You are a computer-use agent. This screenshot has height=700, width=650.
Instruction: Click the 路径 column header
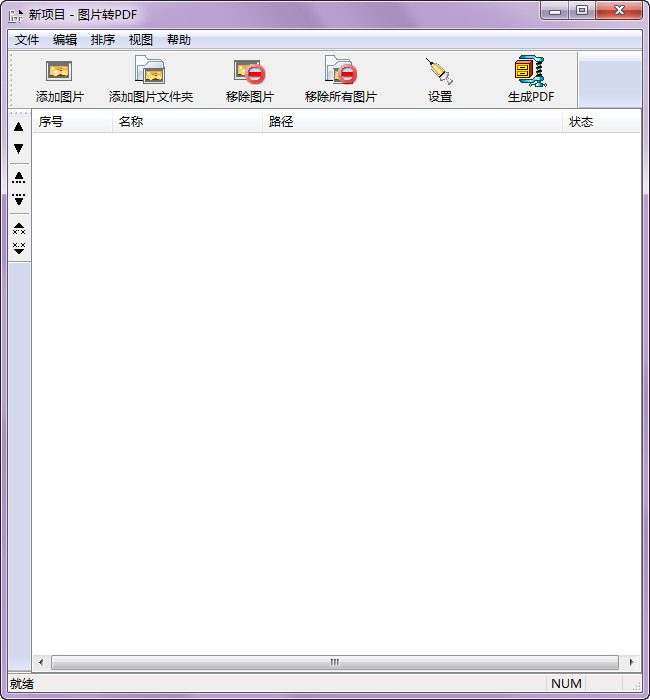pyautogui.click(x=412, y=122)
